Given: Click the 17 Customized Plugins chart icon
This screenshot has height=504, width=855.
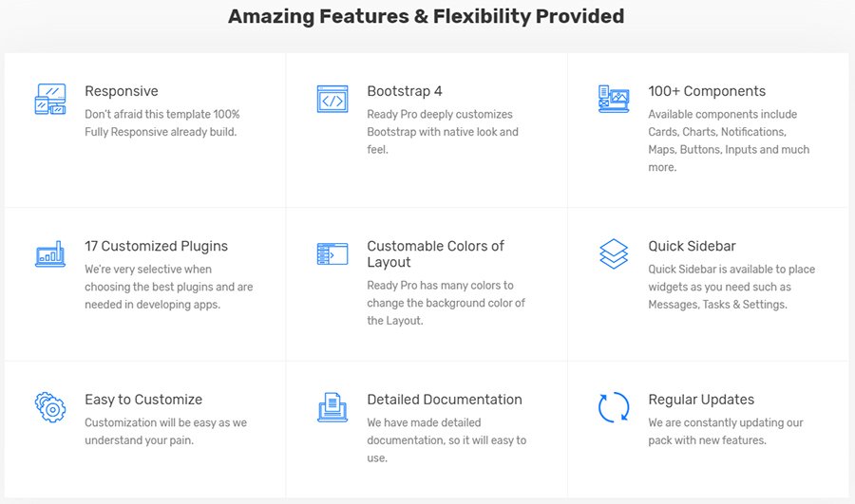Looking at the screenshot, I should [50, 254].
